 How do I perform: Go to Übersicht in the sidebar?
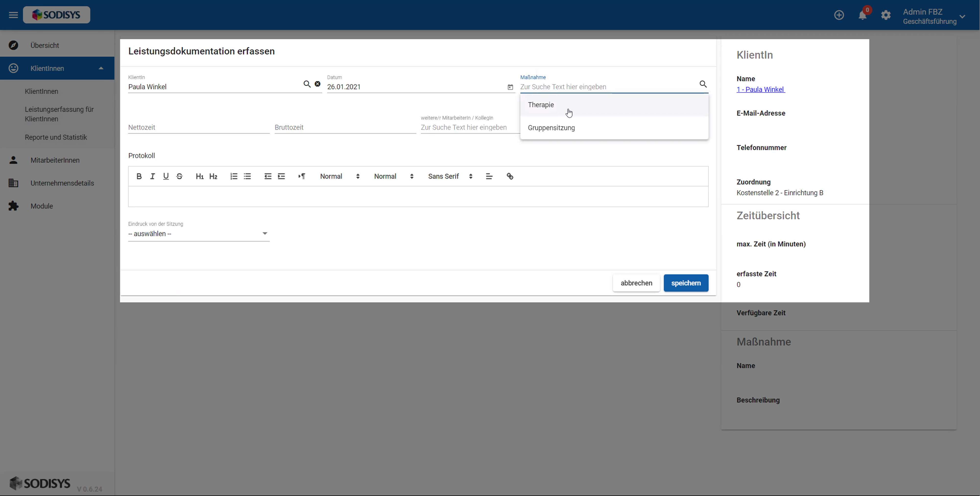57,45
